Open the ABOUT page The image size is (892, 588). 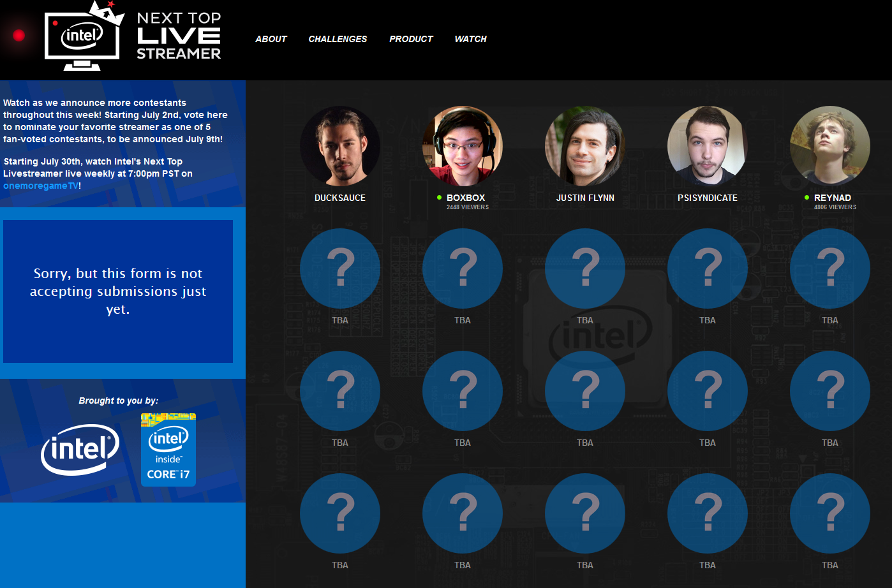(271, 39)
